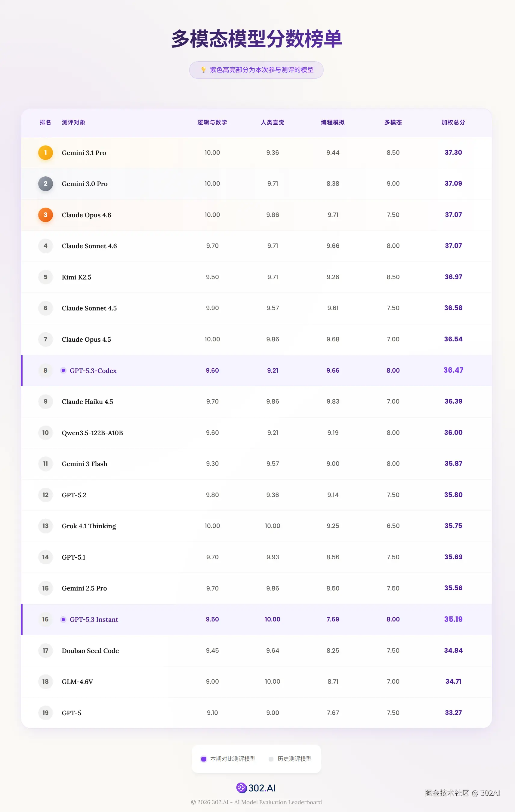Click the 302.AI logo icon in footer
This screenshot has width=515, height=812.
coord(241,787)
